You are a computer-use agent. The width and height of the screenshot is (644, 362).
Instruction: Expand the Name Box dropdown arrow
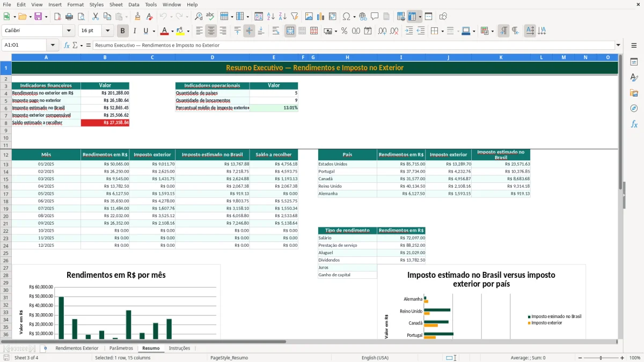pyautogui.click(x=53, y=45)
